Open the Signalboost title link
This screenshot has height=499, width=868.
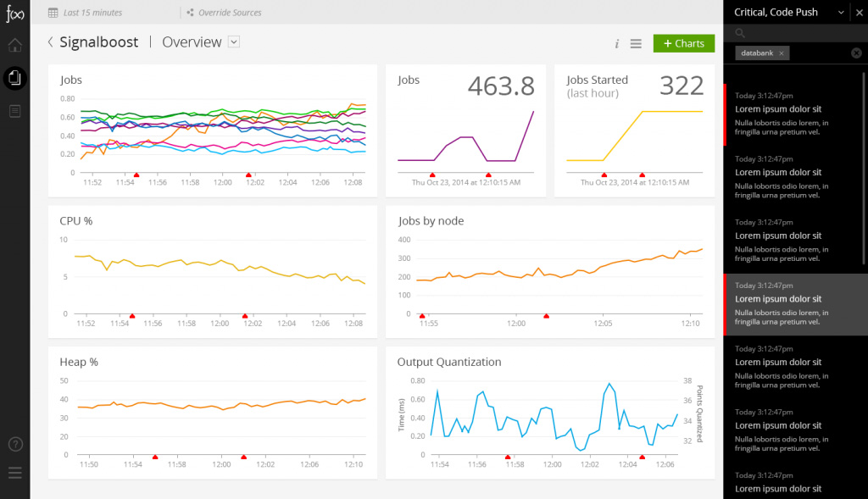click(x=98, y=42)
